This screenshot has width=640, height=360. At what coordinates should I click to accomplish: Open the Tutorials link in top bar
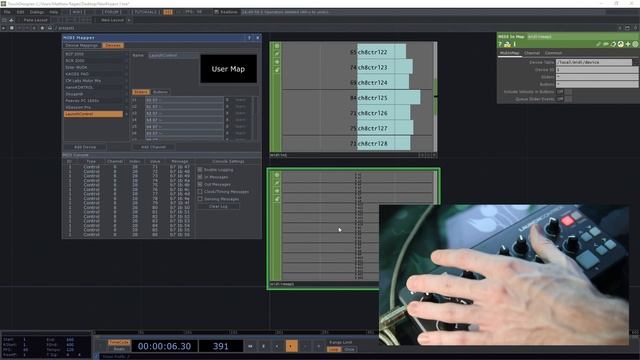(146, 12)
